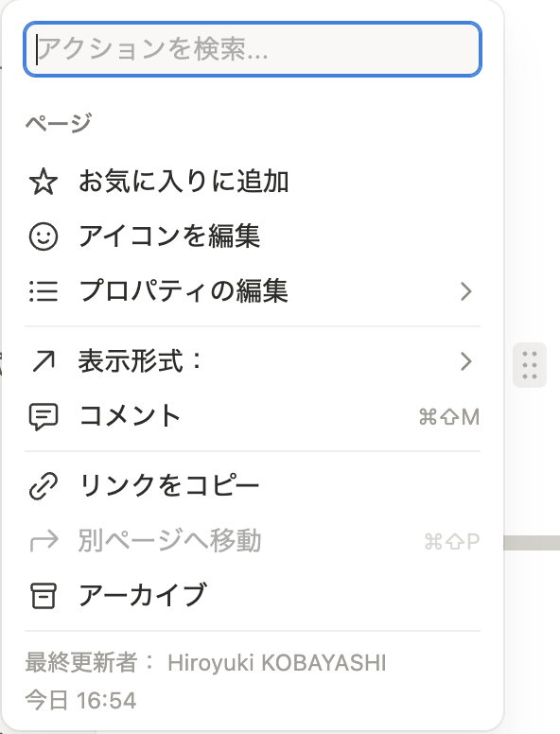Image resolution: width=560 pixels, height=734 pixels.
Task: Click the 別ページへ移動 menu entry
Action: point(253,541)
